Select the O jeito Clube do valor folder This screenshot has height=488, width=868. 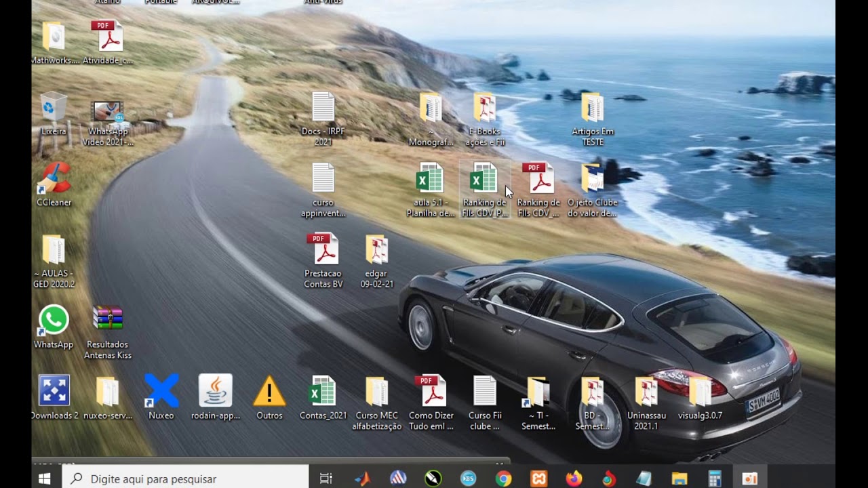click(x=592, y=179)
